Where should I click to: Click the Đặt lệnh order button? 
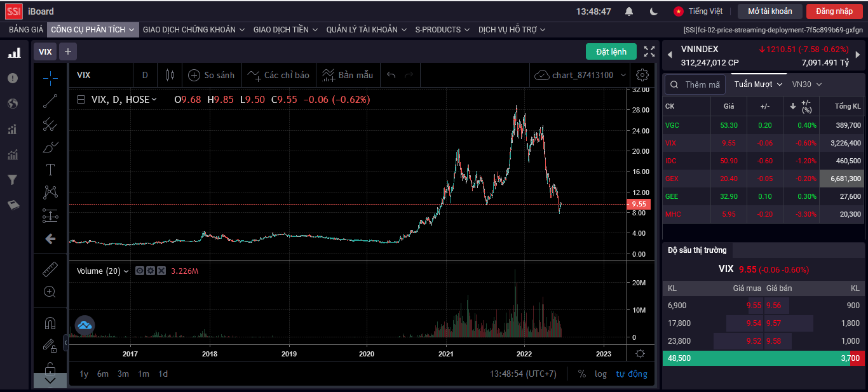coord(611,51)
